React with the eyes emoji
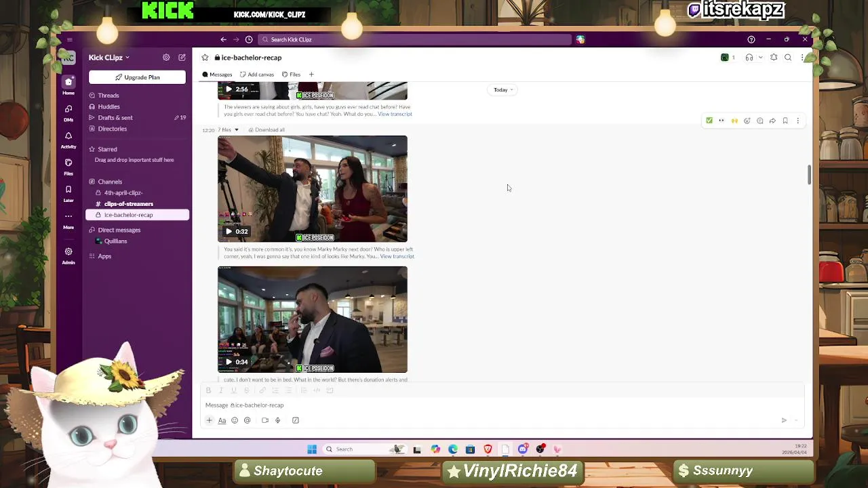The width and height of the screenshot is (868, 488). coord(722,121)
